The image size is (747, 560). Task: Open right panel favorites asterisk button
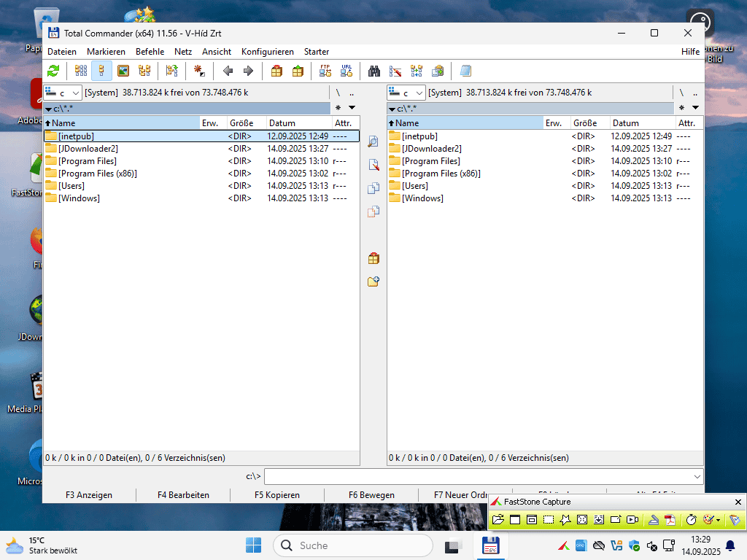[682, 108]
